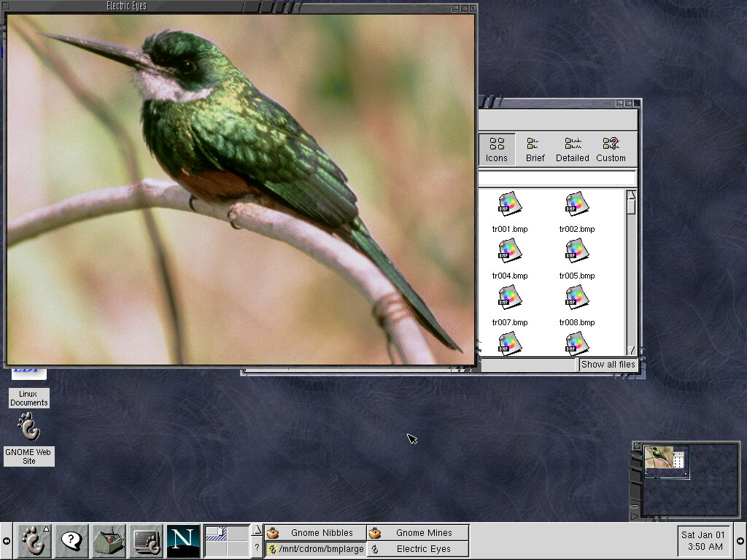Collapse the panel with left arrow
This screenshot has width=747, height=560.
pyautogui.click(x=7, y=541)
